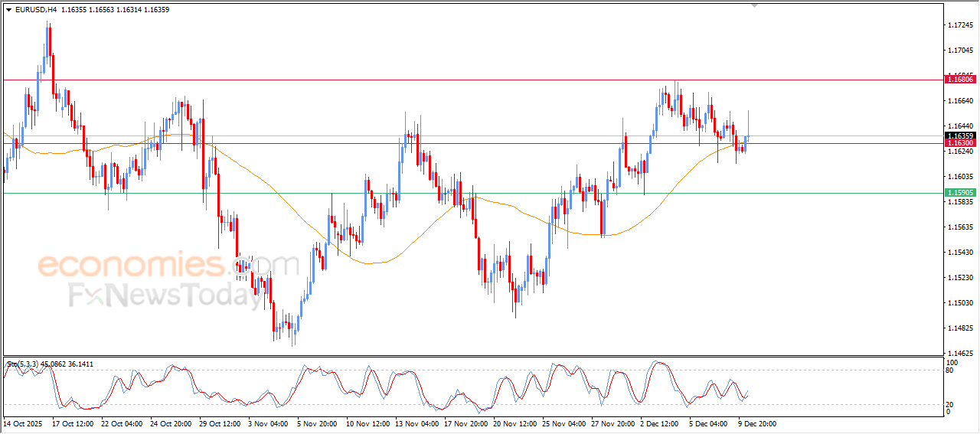Image resolution: width=980 pixels, height=434 pixels.
Task: Select the 3 Nov 04:00 time axis label
Action: point(267,423)
